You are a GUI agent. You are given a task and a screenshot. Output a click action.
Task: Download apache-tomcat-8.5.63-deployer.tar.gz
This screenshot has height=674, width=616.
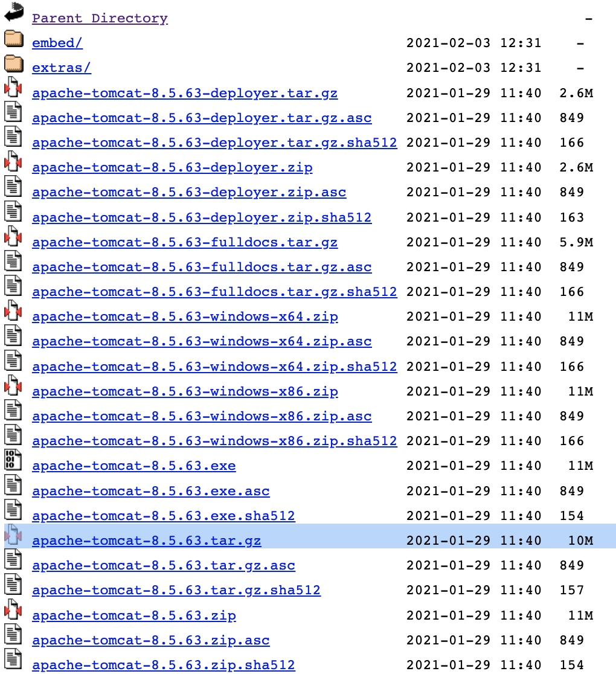[185, 93]
